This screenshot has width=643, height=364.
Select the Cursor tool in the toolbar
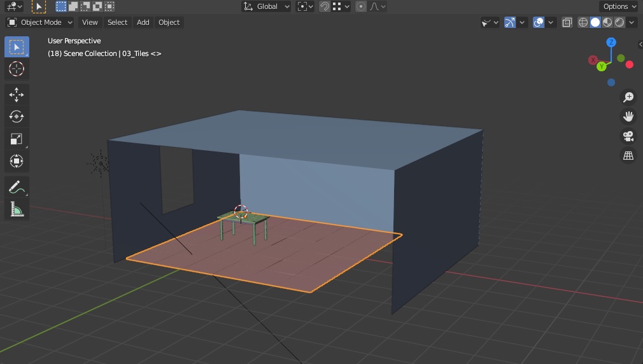tap(17, 69)
